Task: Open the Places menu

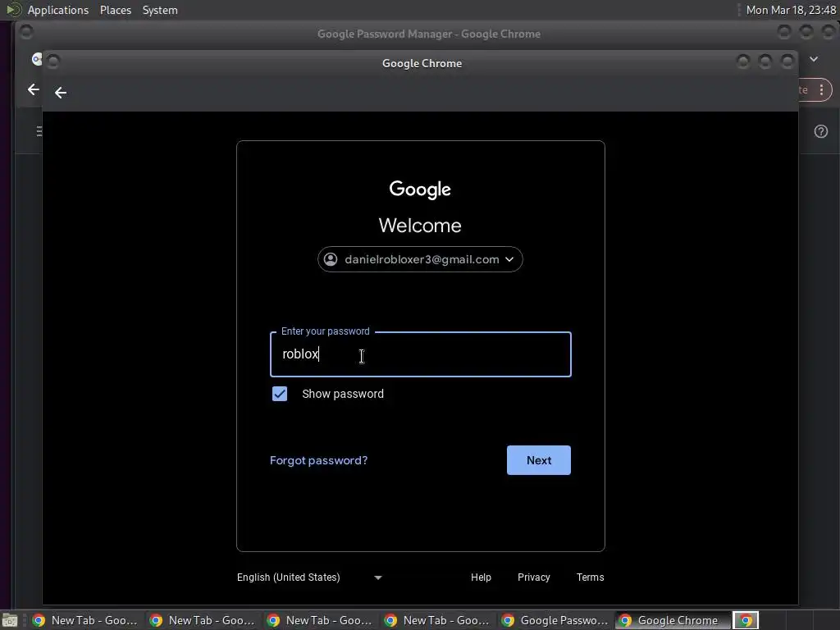Action: [x=116, y=10]
